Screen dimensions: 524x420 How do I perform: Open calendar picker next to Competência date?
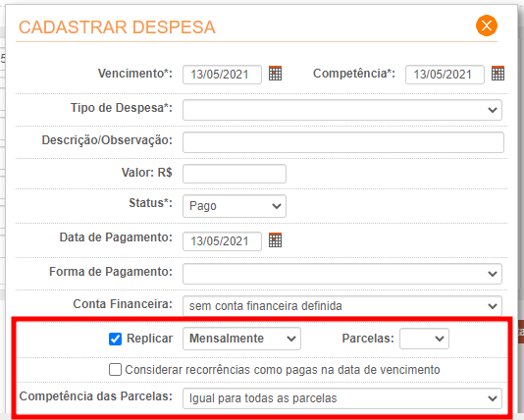498,74
